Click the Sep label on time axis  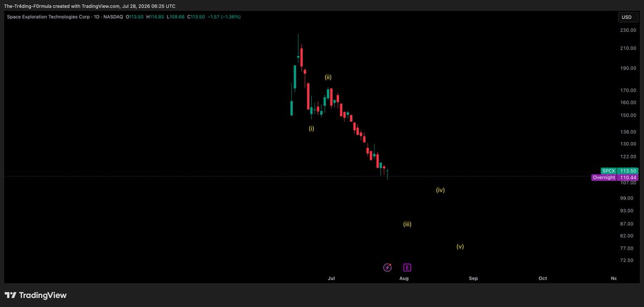[473, 279]
